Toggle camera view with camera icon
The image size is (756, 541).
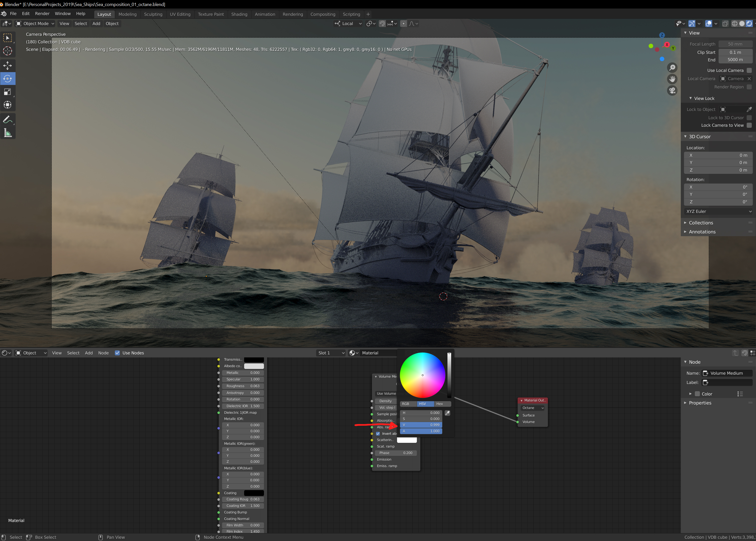(x=672, y=90)
